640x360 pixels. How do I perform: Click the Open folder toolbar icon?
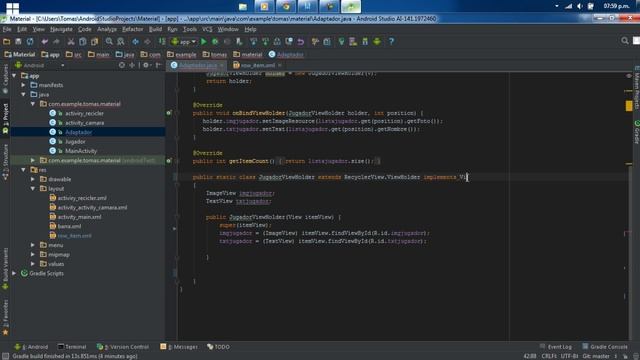pyautogui.click(x=7, y=42)
